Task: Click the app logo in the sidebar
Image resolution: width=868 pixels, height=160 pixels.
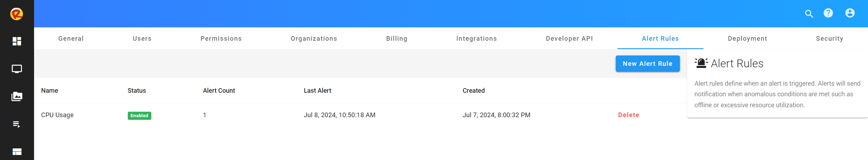Action: point(17,14)
